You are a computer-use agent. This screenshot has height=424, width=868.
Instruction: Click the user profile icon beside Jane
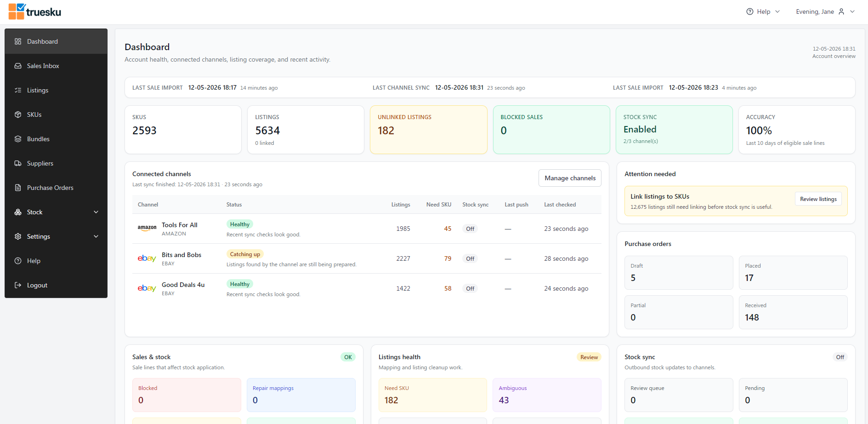pos(841,11)
